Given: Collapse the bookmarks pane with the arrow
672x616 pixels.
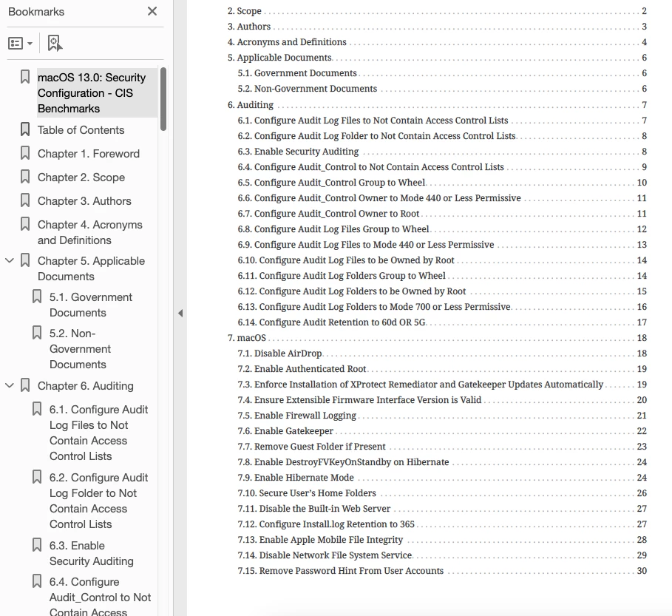Looking at the screenshot, I should pos(180,314).
